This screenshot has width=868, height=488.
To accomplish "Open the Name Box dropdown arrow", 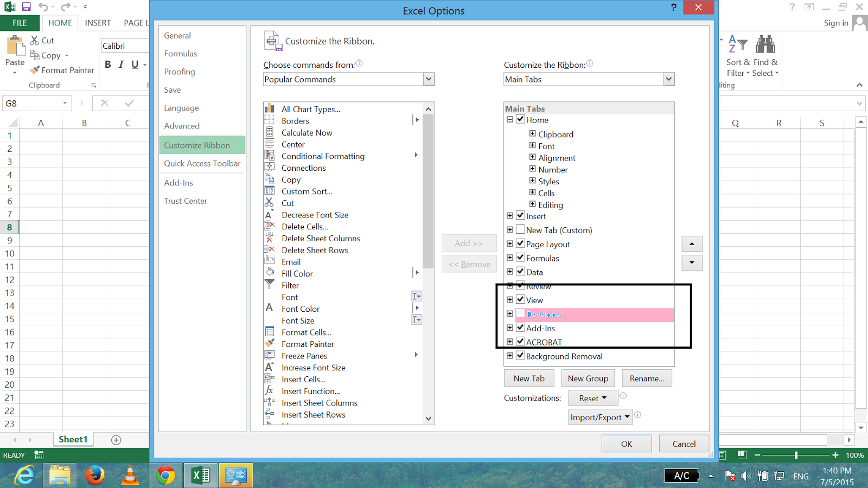I will click(x=65, y=103).
